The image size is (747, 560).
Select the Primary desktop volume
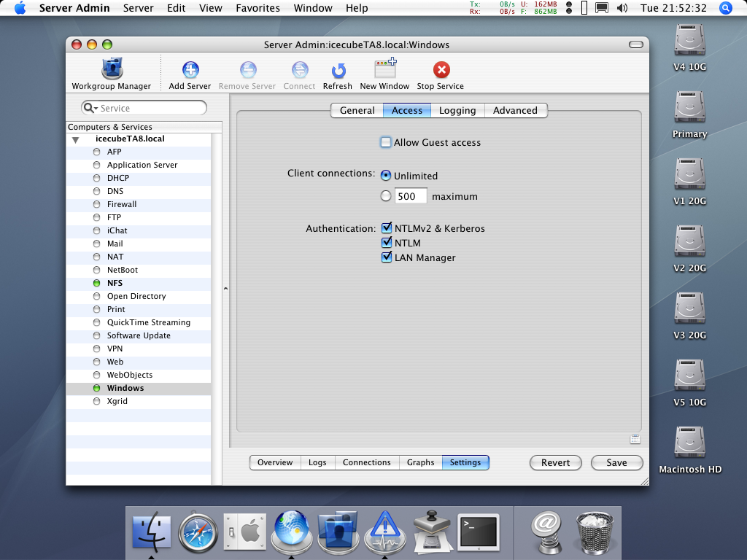pos(690,108)
